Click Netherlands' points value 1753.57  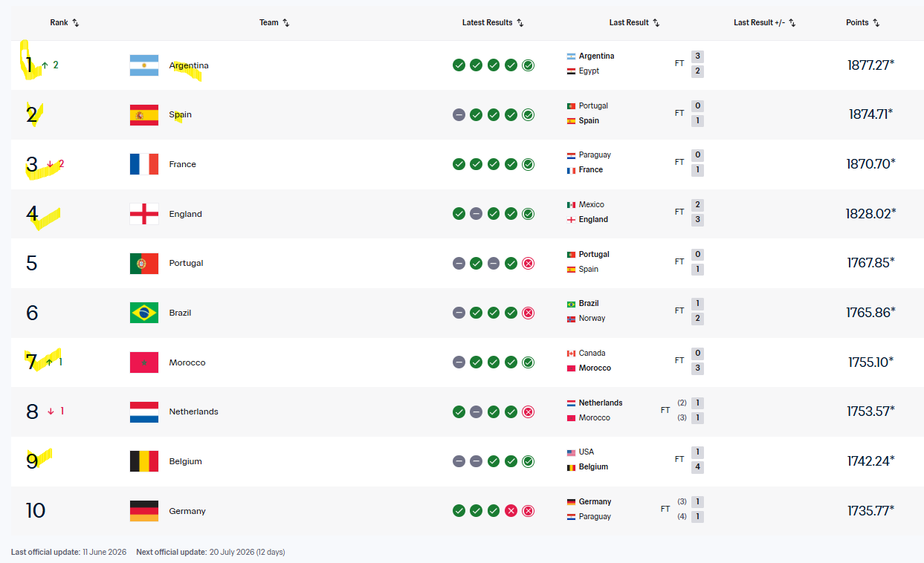pos(870,411)
